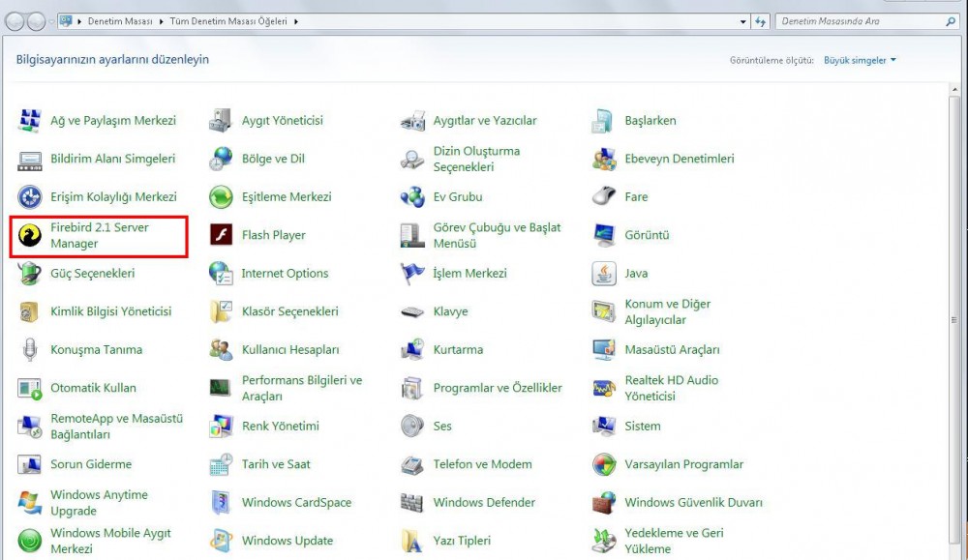This screenshot has width=968, height=560.
Task: Click the Varsayılan Programlar icon
Action: [603, 464]
